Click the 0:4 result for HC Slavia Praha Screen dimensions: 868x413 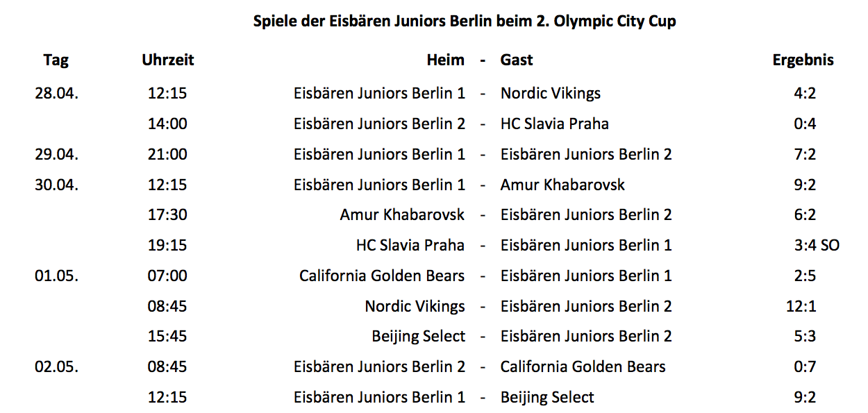point(805,124)
